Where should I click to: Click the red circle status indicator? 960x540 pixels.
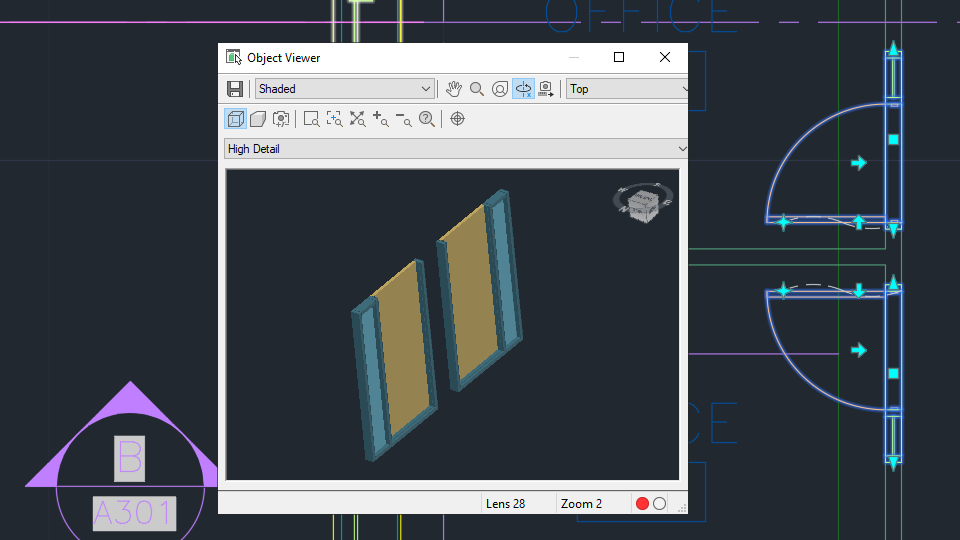[642, 503]
